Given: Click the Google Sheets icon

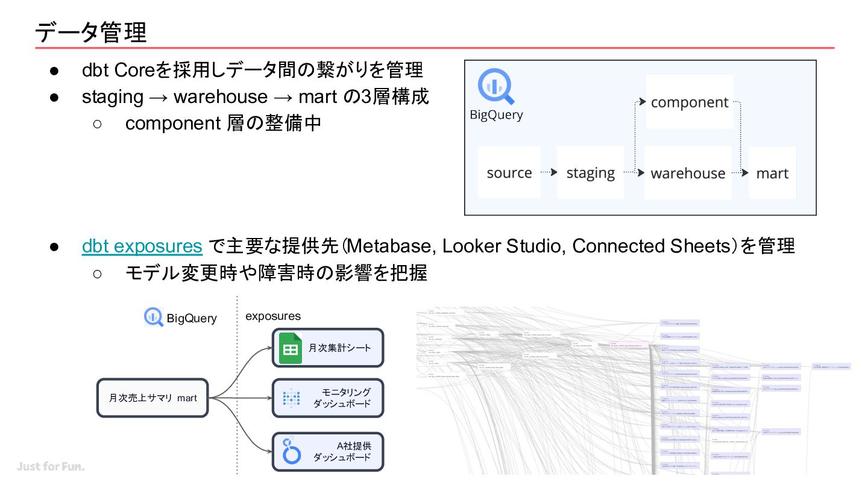Looking at the screenshot, I should (x=291, y=348).
